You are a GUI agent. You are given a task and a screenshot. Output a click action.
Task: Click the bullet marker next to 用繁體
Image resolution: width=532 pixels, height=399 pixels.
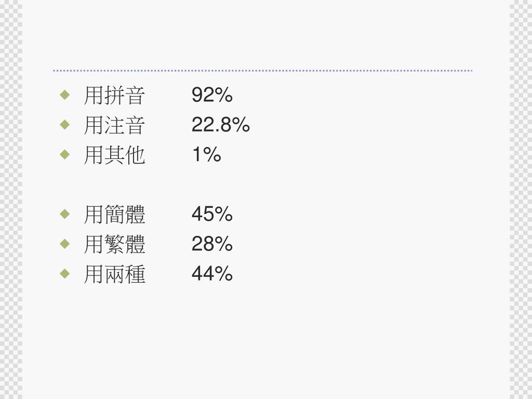coord(64,243)
